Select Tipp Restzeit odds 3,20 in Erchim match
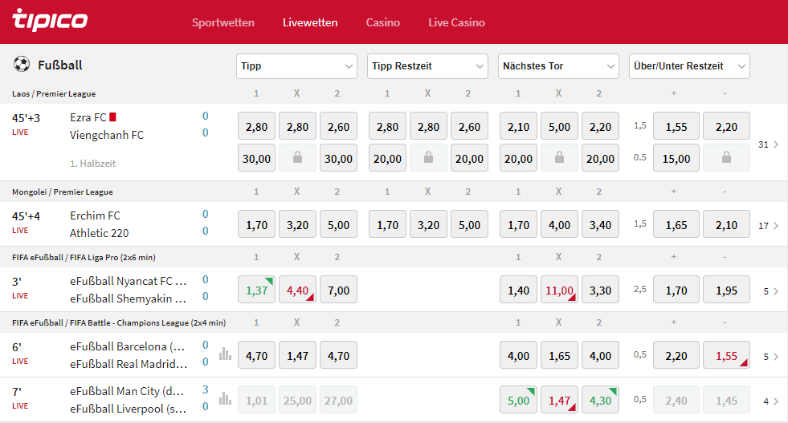The height and width of the screenshot is (423, 788). [428, 225]
